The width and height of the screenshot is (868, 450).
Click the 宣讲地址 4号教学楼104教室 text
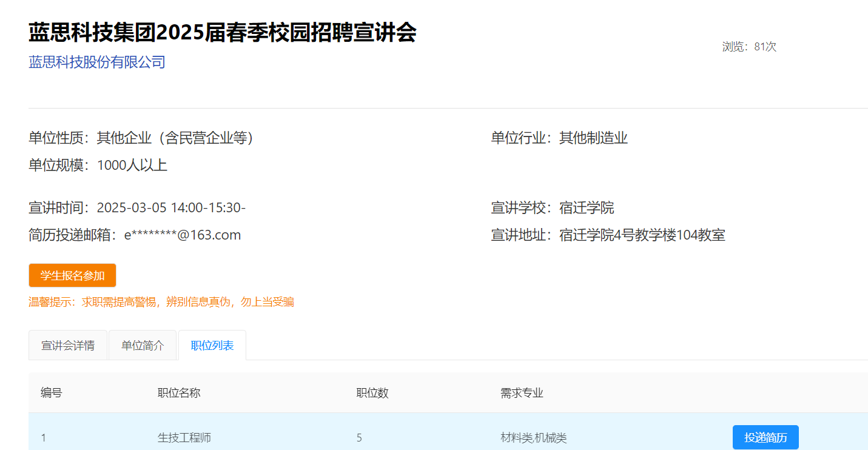pos(642,235)
